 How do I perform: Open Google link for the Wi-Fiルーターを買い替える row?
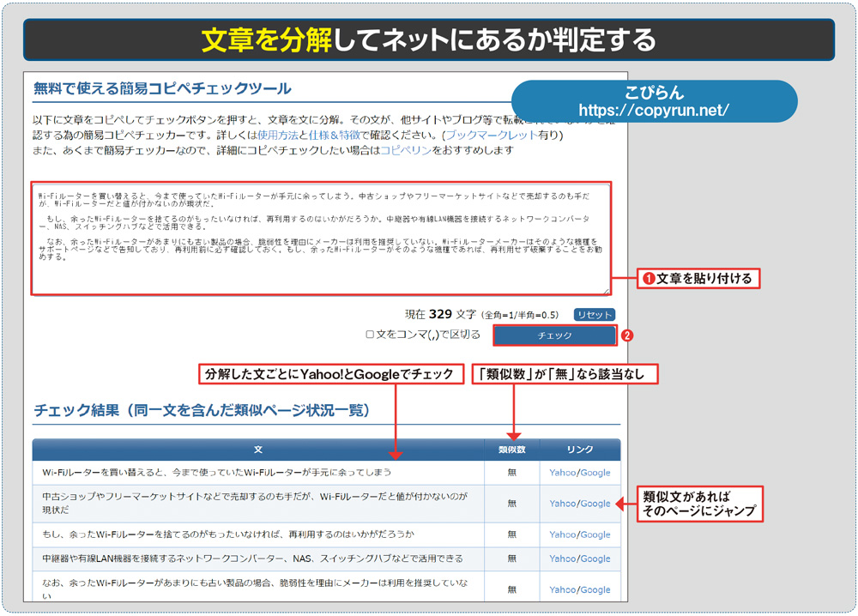(595, 471)
